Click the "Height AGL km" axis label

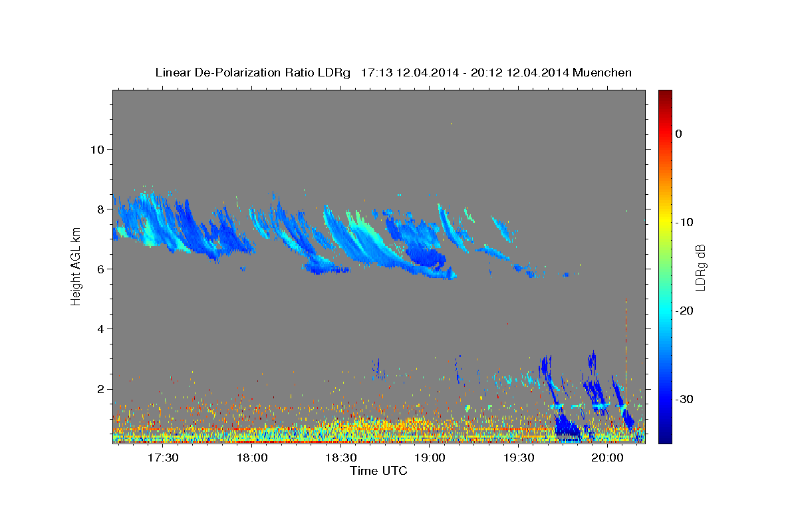coord(76,266)
